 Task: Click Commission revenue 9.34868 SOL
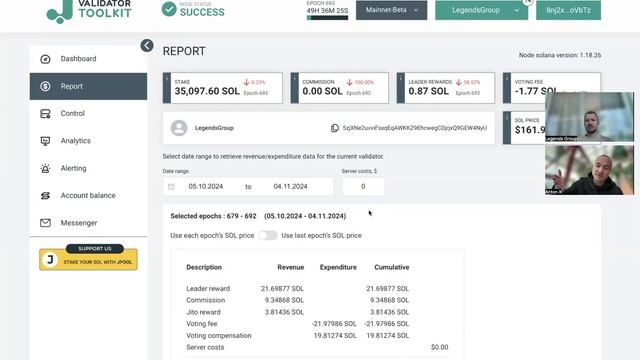[x=284, y=300]
